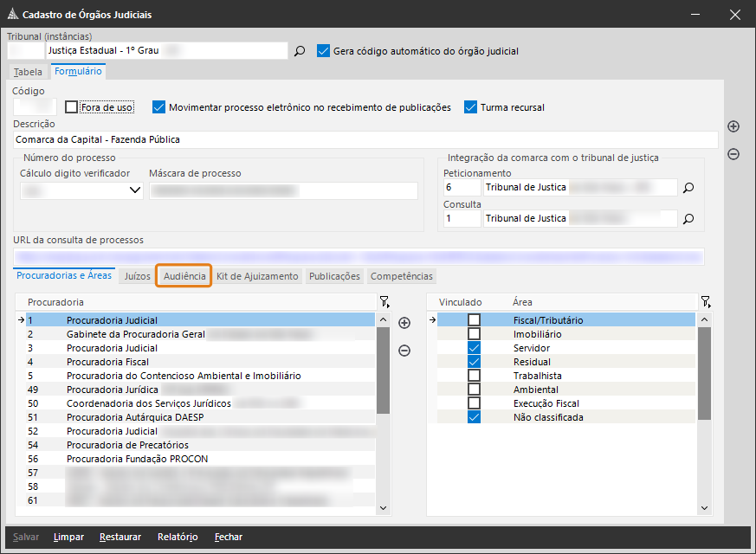This screenshot has width=756, height=554.
Task: Click the plus icon beside Descrição field
Action: pyautogui.click(x=733, y=126)
